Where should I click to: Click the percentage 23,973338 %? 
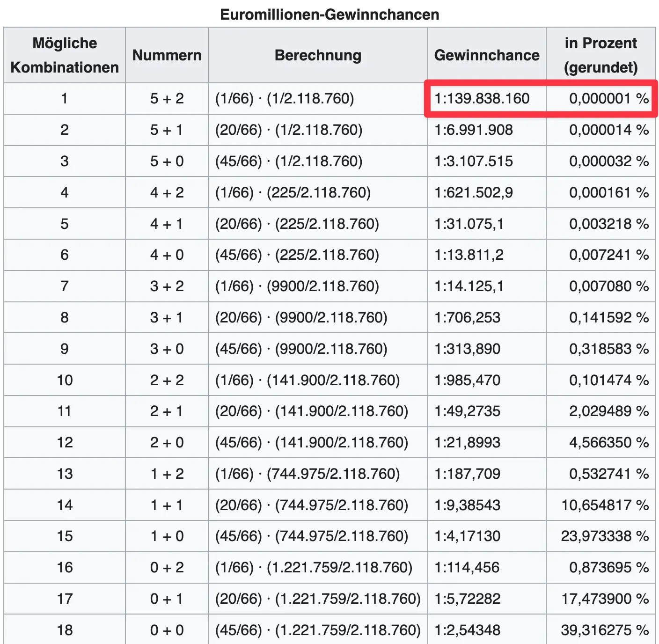point(605,536)
